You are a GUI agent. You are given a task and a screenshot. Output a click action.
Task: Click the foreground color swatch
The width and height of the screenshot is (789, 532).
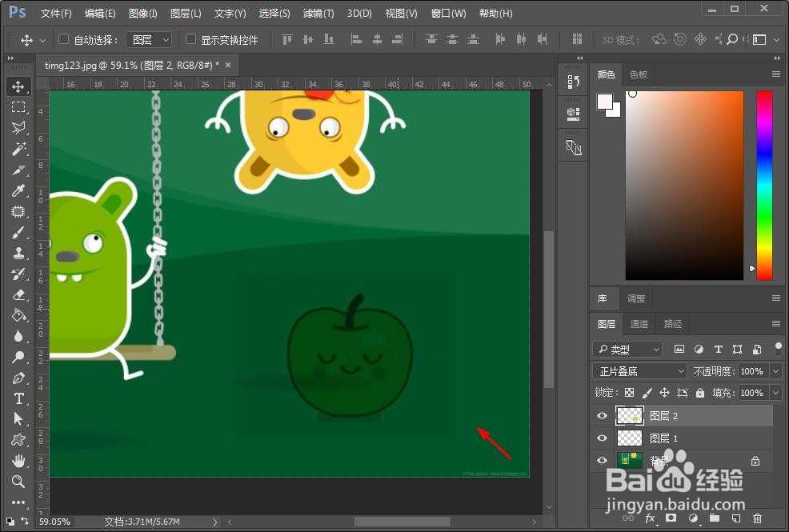pos(605,102)
